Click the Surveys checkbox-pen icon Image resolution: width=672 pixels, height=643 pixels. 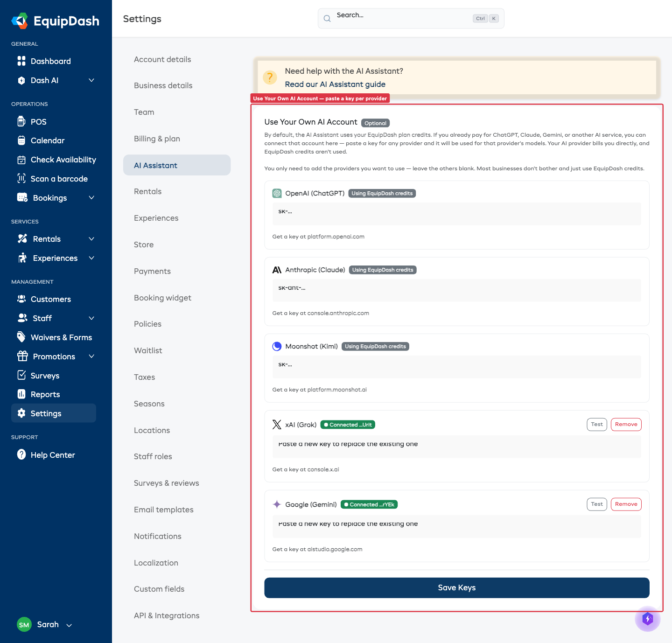coord(21,375)
